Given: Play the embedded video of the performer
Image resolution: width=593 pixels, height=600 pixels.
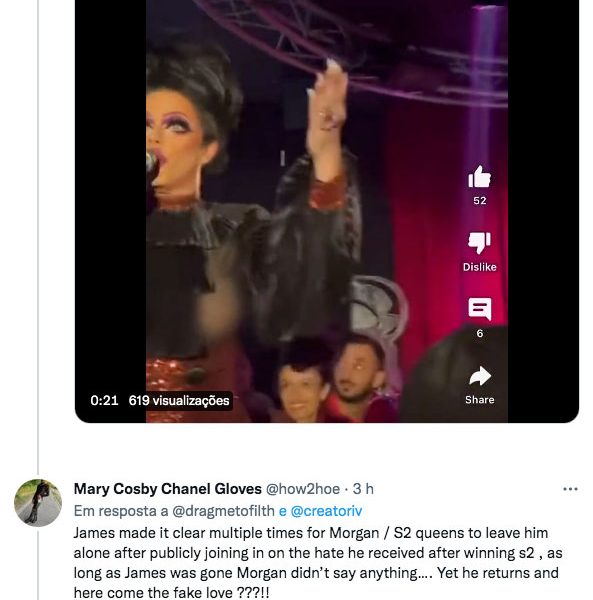Looking at the screenshot, I should pyautogui.click(x=327, y=211).
